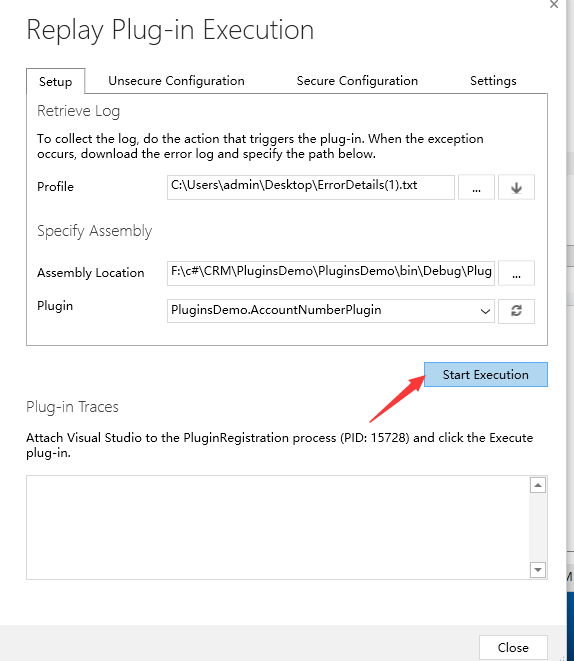Open the Unsecure Configuration tab
Image resolution: width=574 pixels, height=661 pixels.
click(x=176, y=81)
